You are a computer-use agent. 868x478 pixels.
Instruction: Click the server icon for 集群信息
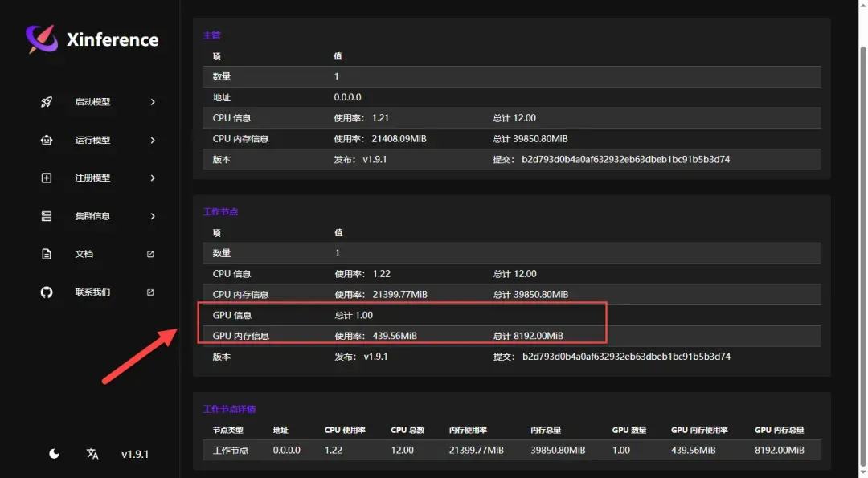pos(47,216)
